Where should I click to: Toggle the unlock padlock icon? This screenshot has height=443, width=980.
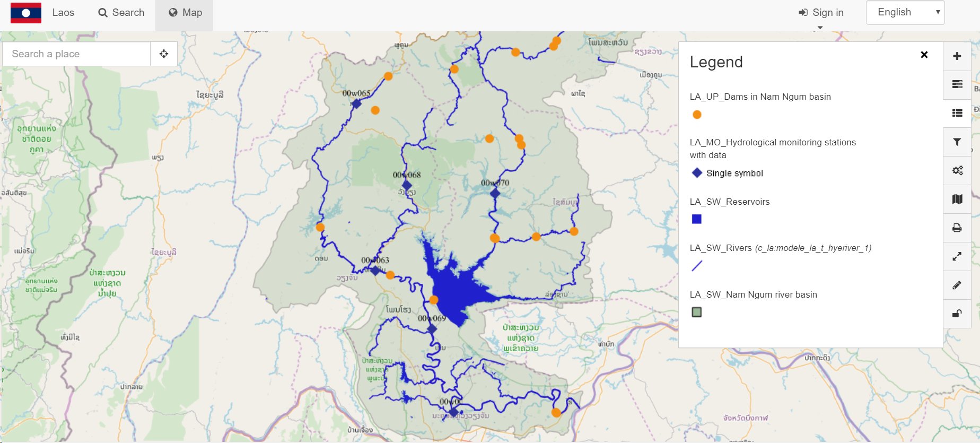coord(957,314)
